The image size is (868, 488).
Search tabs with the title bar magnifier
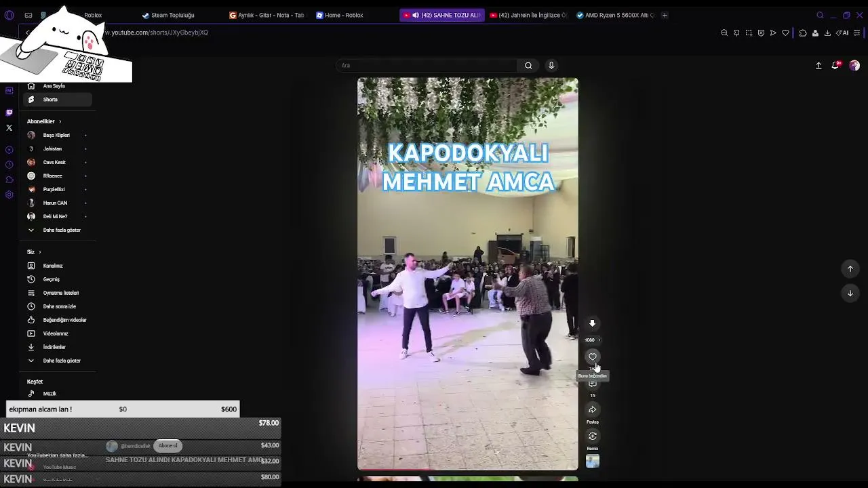pos(820,15)
